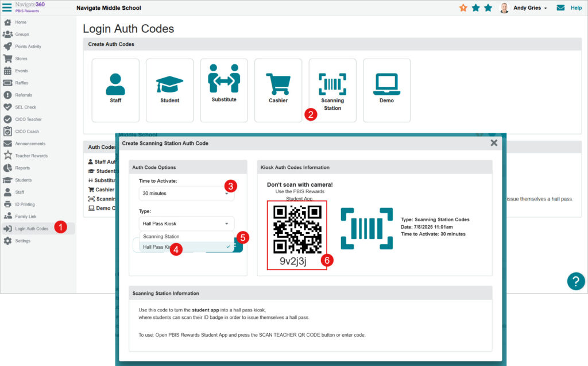This screenshot has height=366, width=588.
Task: Click the auth code text 9v2j3j
Action: click(293, 261)
